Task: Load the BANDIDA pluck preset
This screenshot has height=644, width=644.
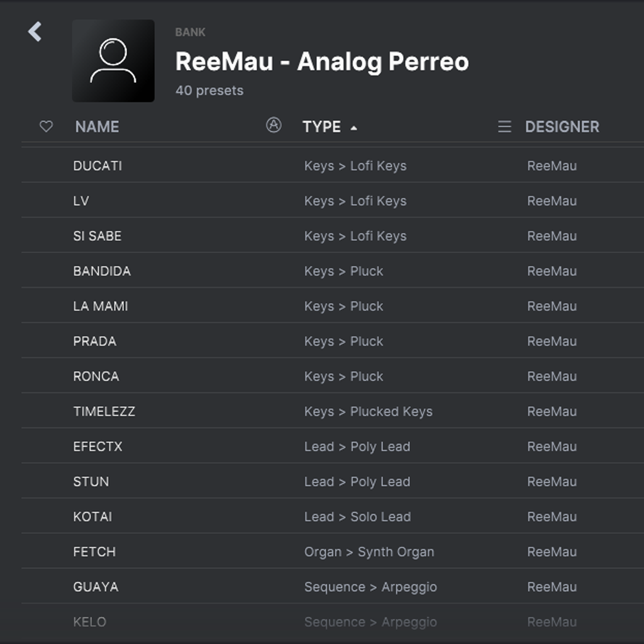Action: 102,272
